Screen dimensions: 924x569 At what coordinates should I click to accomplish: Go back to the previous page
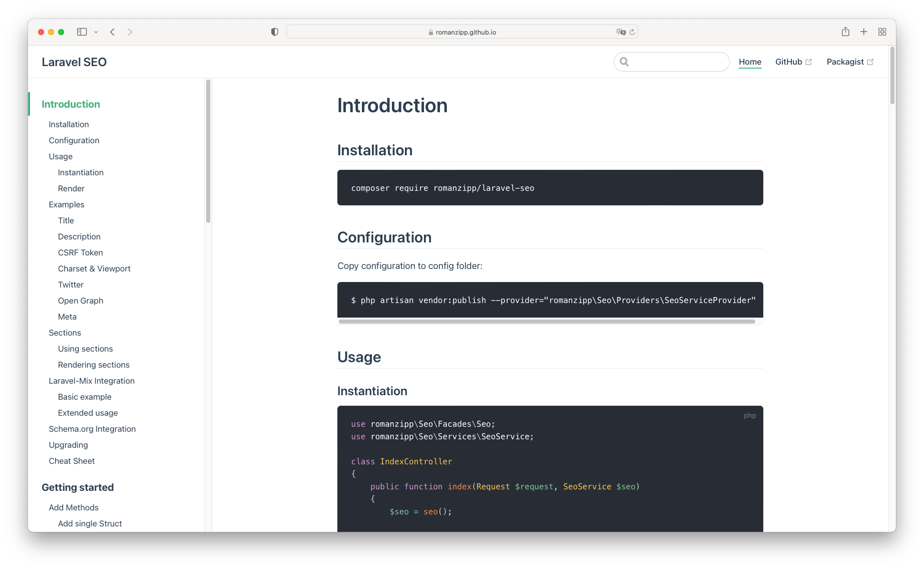[113, 32]
